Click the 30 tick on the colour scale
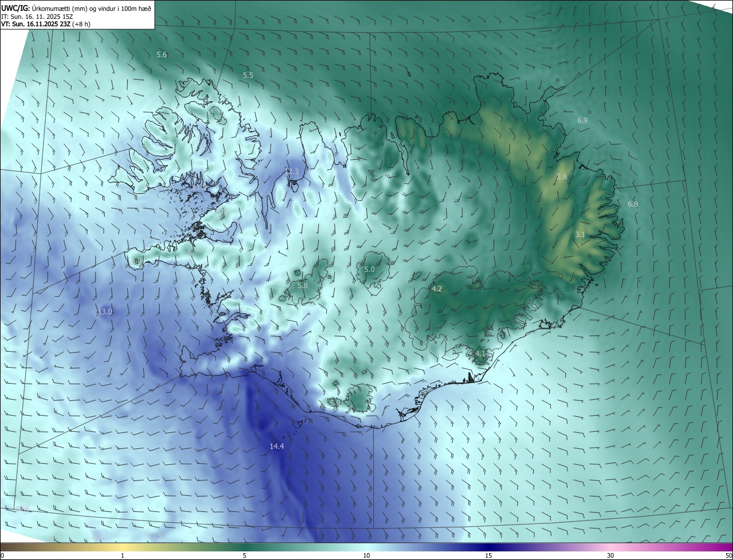The image size is (733, 560). (610, 555)
